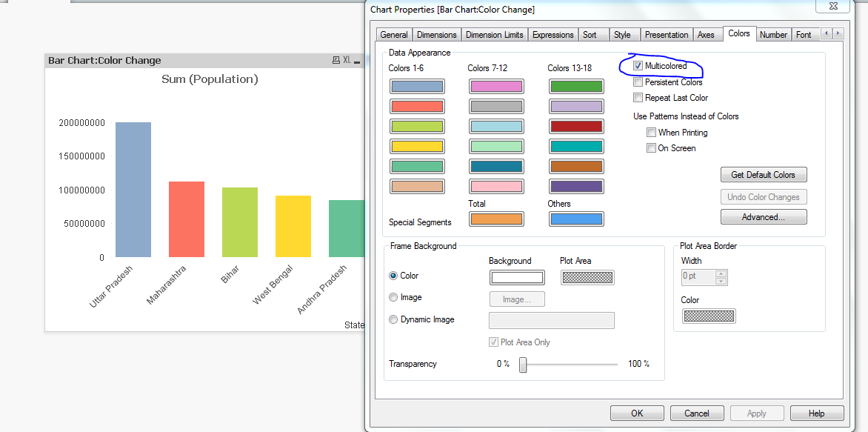Export chart to Excel via the XL icon
868x432 pixels.
tap(347, 60)
